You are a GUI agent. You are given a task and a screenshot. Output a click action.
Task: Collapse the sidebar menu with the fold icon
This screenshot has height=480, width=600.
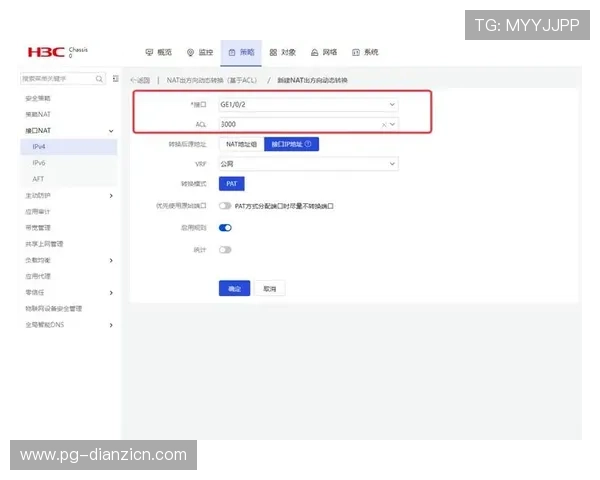point(116,79)
